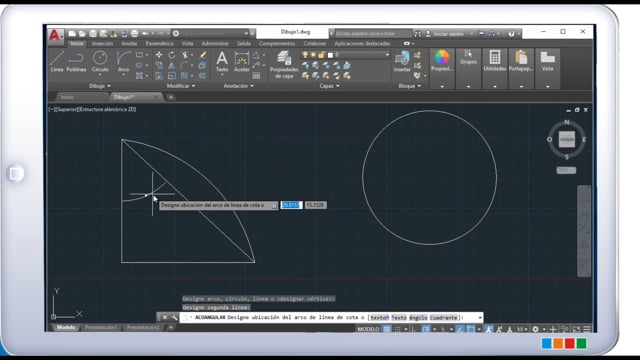Expand the Bloque panel

pos(409,86)
